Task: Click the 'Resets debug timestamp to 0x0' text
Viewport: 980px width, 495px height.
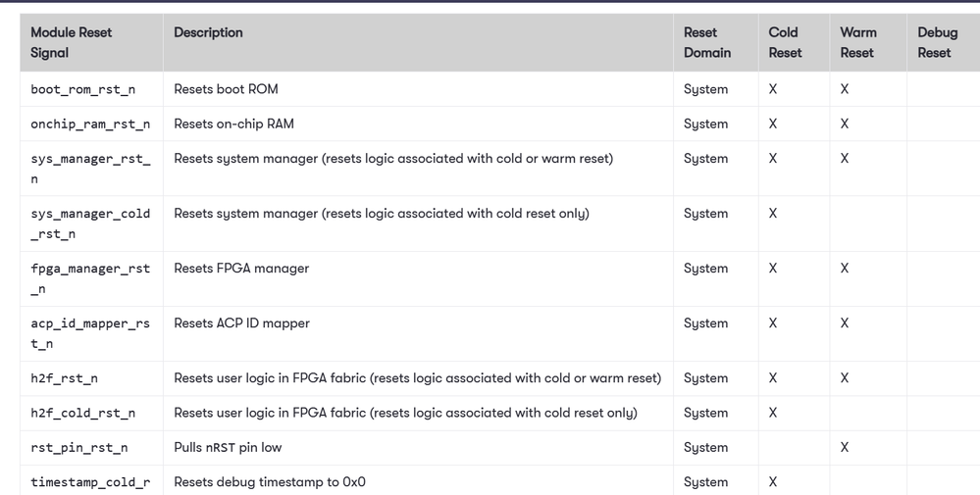Action: click(x=270, y=482)
